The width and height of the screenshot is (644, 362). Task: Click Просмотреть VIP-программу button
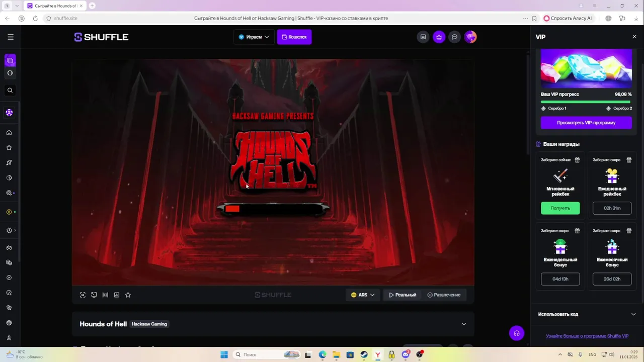(586, 123)
